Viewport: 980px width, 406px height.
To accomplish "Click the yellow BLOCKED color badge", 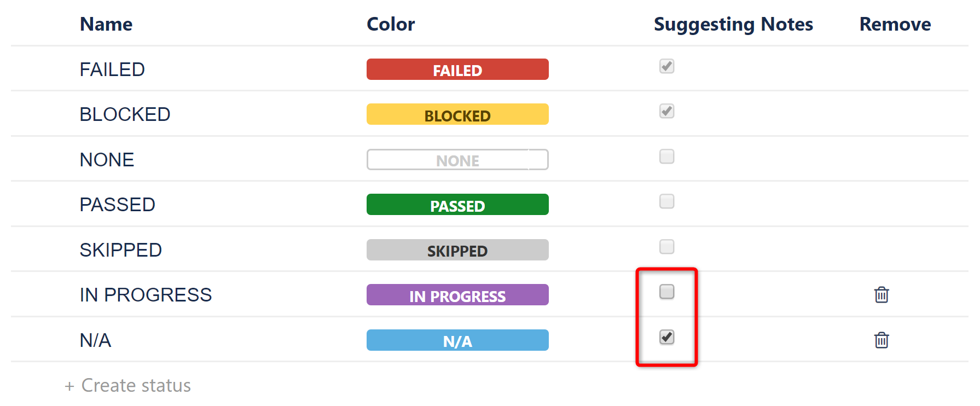I will point(457,114).
